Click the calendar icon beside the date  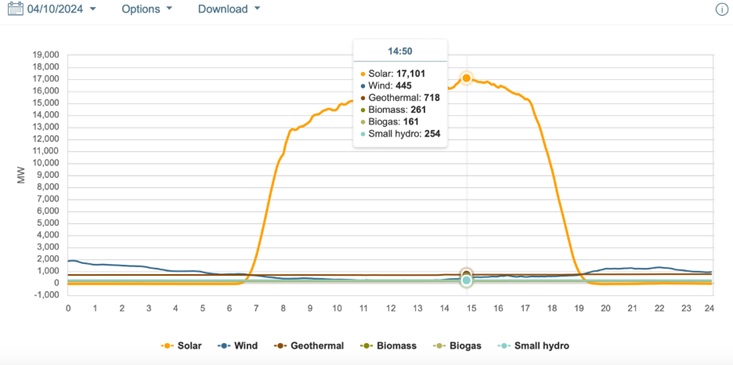[15, 8]
